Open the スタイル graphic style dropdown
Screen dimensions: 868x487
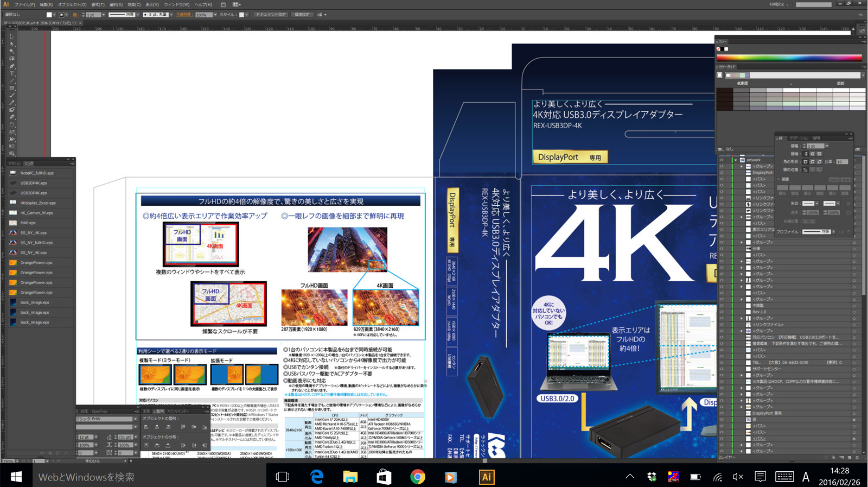[x=247, y=15]
